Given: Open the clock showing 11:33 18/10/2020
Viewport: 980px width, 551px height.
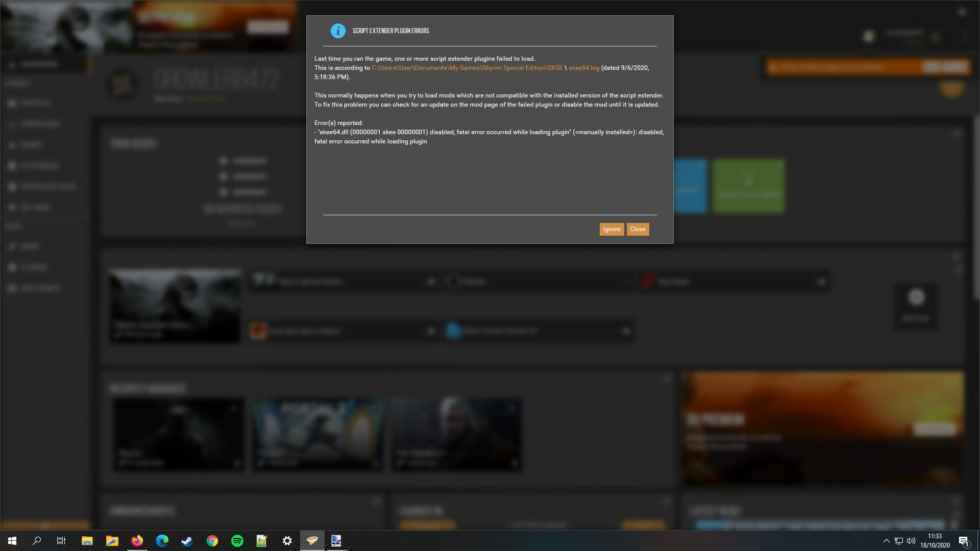Looking at the screenshot, I should point(935,541).
